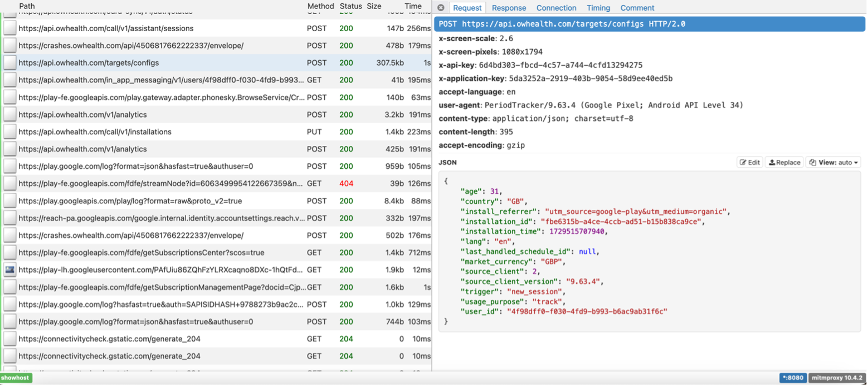This screenshot has height=386, width=868.
Task: Close the flow details panel
Action: (x=441, y=8)
